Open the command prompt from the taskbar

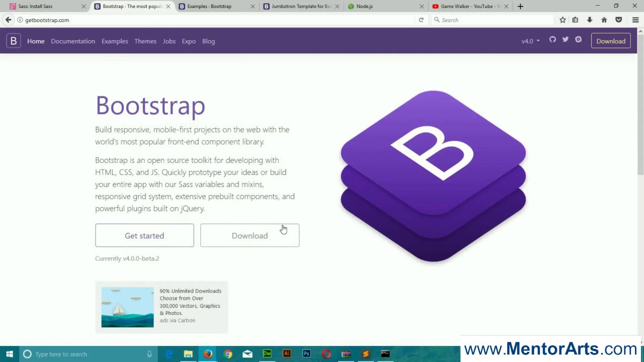385,354
